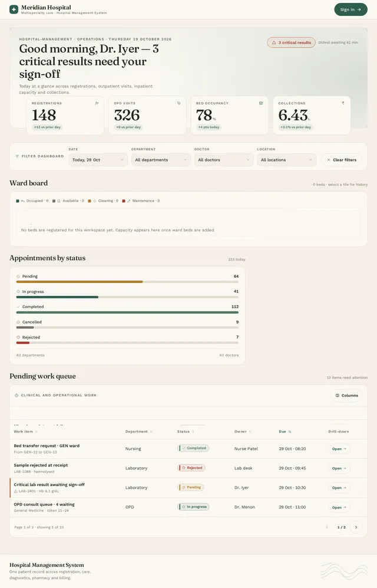Go to next page of work queue
The height and width of the screenshot is (588, 377).
(356, 527)
